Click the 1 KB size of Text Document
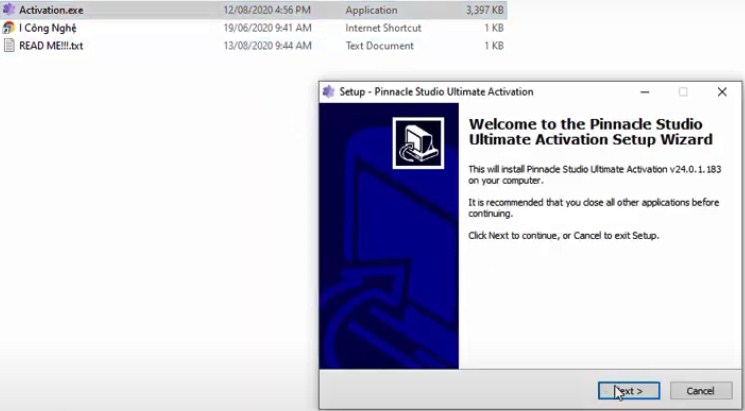Screen dimensions: 745x411 tap(494, 46)
